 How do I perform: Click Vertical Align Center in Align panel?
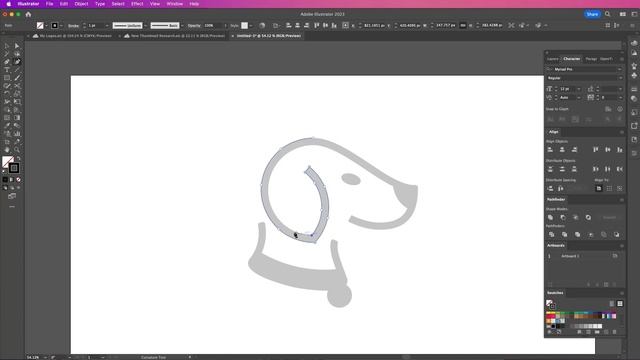608,150
